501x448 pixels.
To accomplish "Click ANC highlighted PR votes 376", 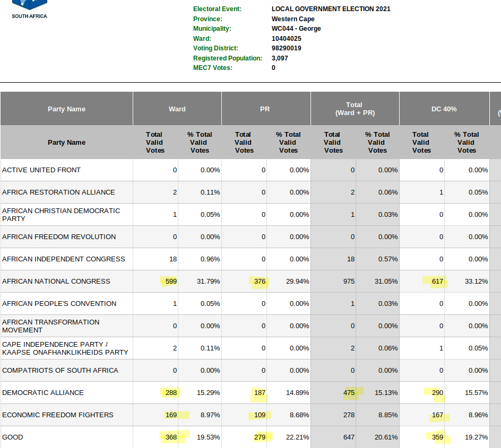I will pyautogui.click(x=260, y=282).
